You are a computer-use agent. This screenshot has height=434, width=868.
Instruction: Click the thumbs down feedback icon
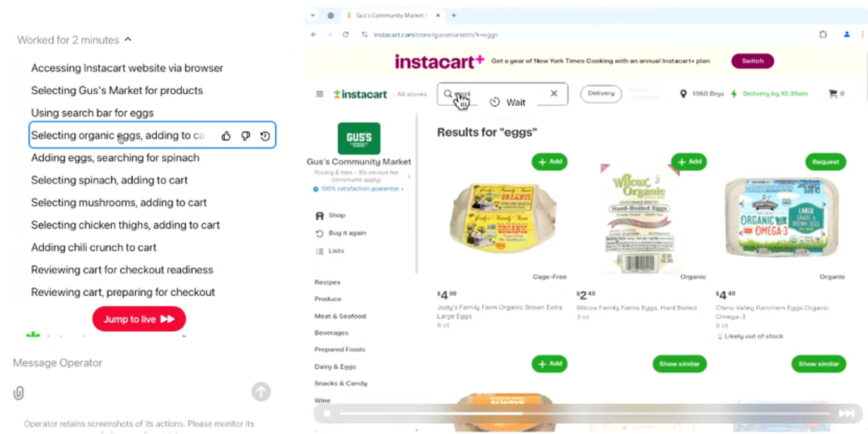(245, 136)
